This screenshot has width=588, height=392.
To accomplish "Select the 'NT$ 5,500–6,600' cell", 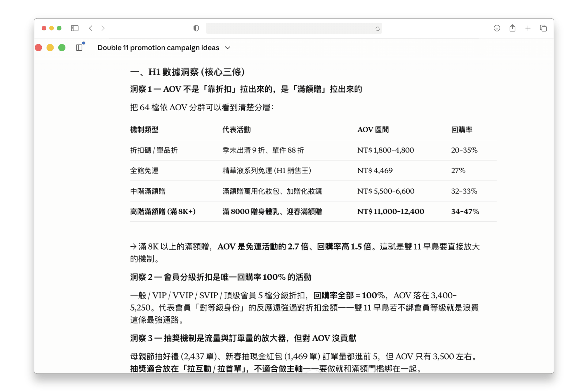I will pyautogui.click(x=386, y=191).
